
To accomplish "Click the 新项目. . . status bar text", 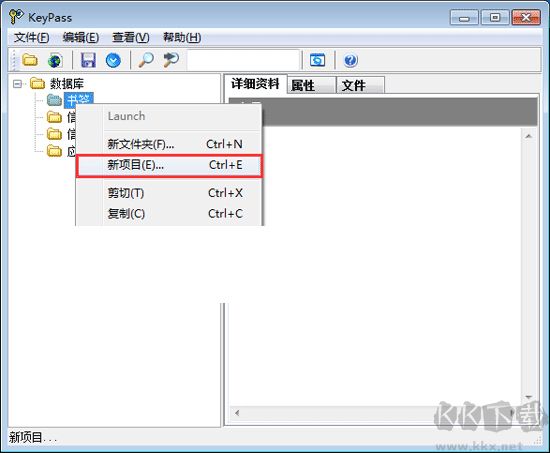I will pos(33,438).
